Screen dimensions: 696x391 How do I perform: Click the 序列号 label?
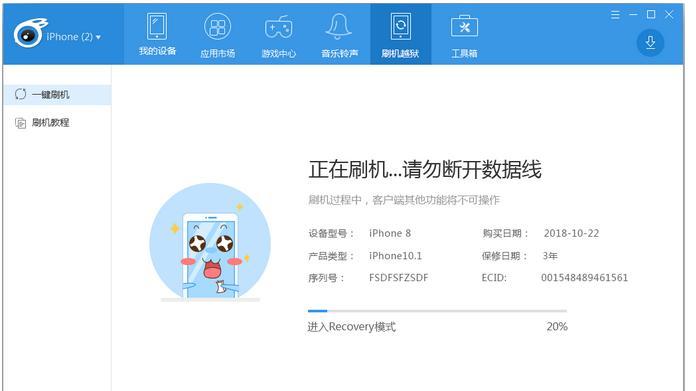tap(326, 278)
